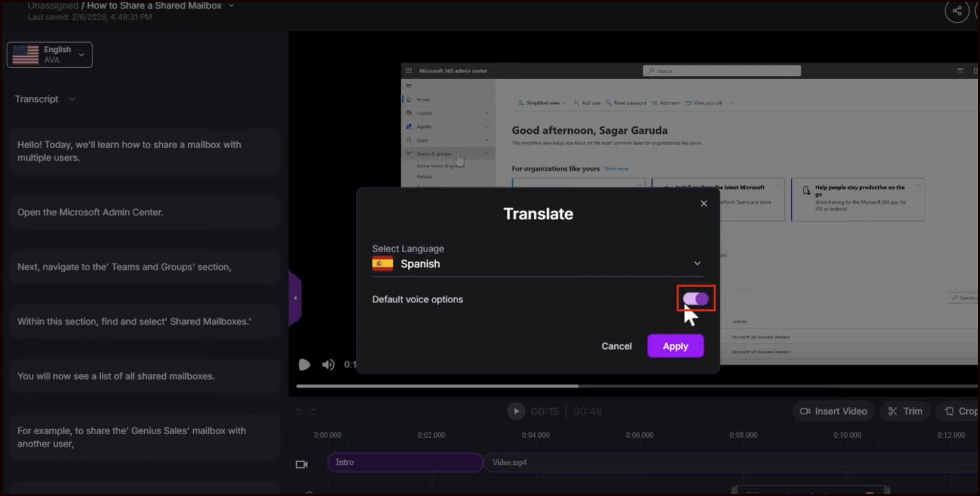The image size is (980, 496).
Task: Click the share icon at top right
Action: pyautogui.click(x=957, y=11)
